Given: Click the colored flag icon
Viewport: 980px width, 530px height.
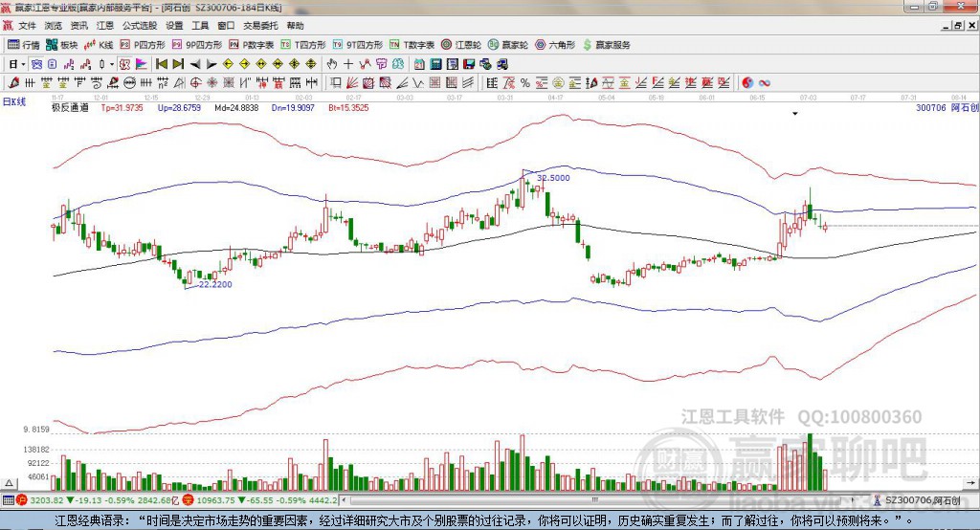Looking at the screenshot, I should (142, 64).
